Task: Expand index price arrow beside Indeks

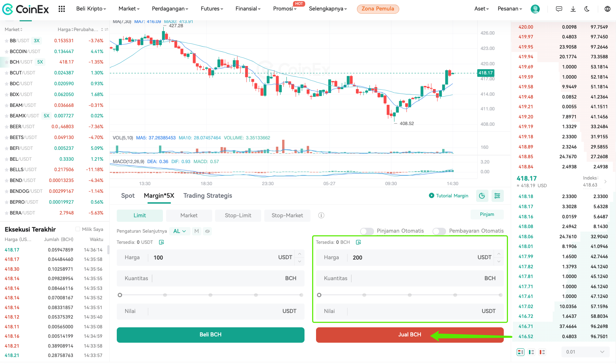Action: (606, 182)
